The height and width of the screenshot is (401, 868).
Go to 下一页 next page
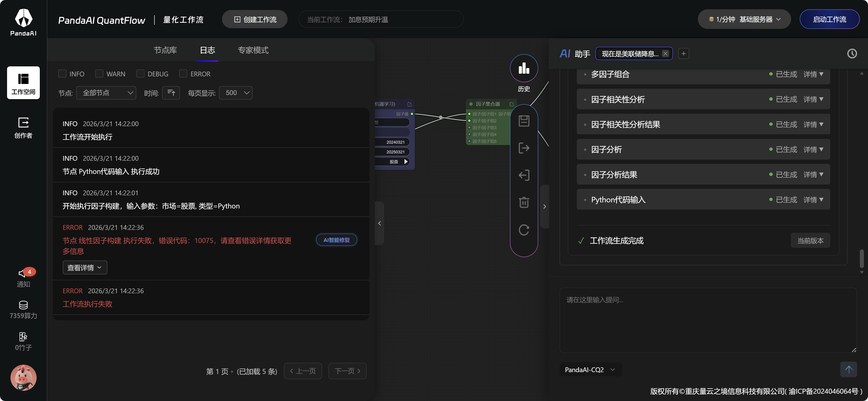click(x=347, y=371)
